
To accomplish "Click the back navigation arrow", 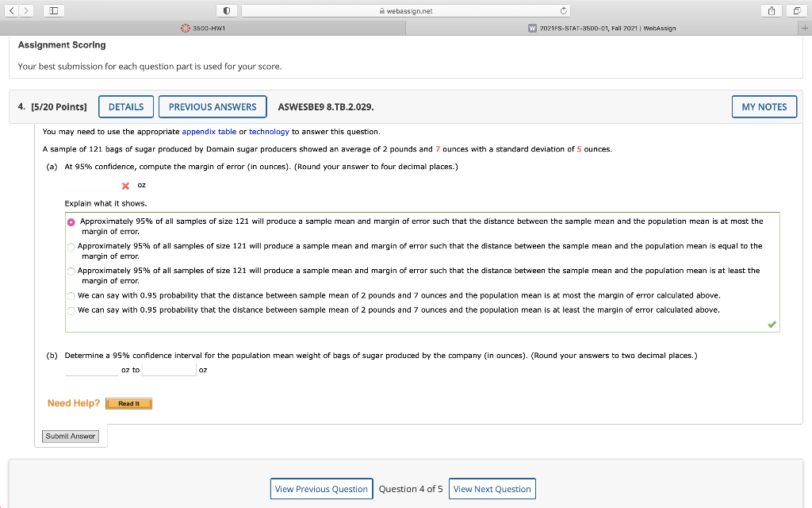I will (11, 11).
